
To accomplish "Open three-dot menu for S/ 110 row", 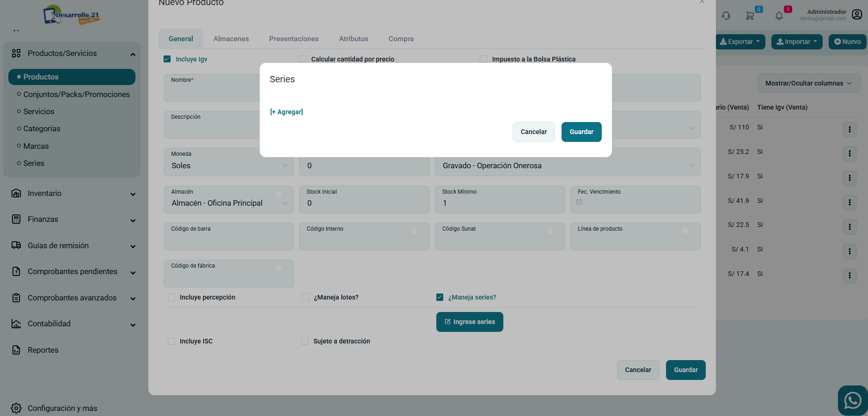I will point(850,129).
